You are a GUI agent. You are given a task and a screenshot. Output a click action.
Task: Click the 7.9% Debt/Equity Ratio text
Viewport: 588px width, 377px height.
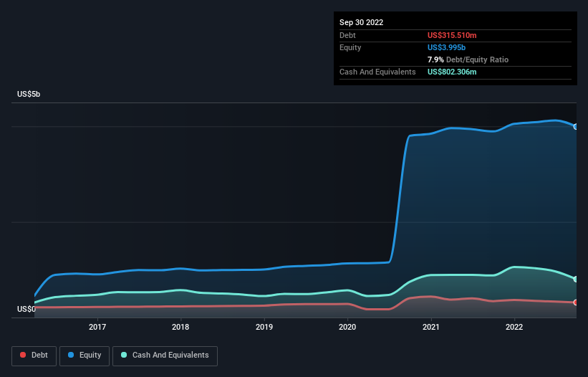468,59
